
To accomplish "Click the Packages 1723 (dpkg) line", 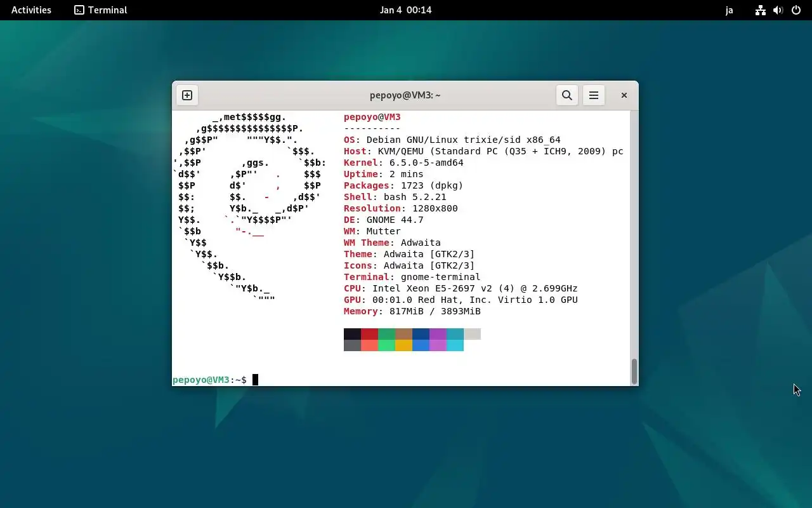I will click(403, 185).
